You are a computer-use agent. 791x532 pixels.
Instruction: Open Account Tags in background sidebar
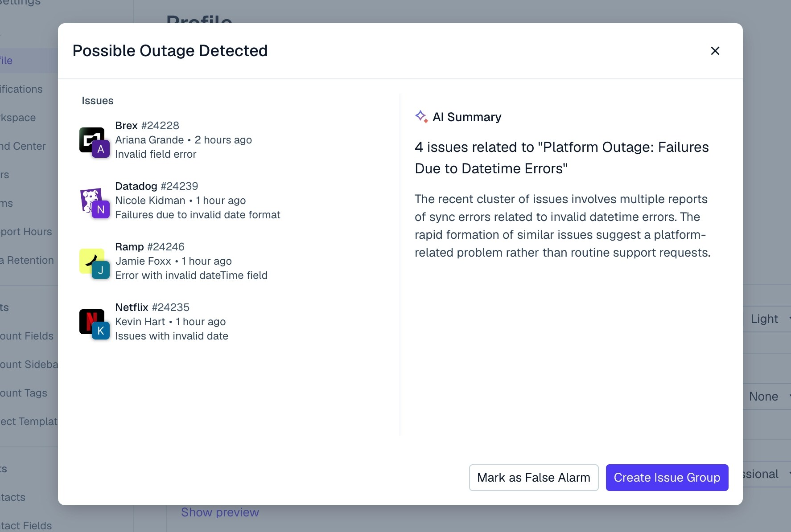coord(24,393)
